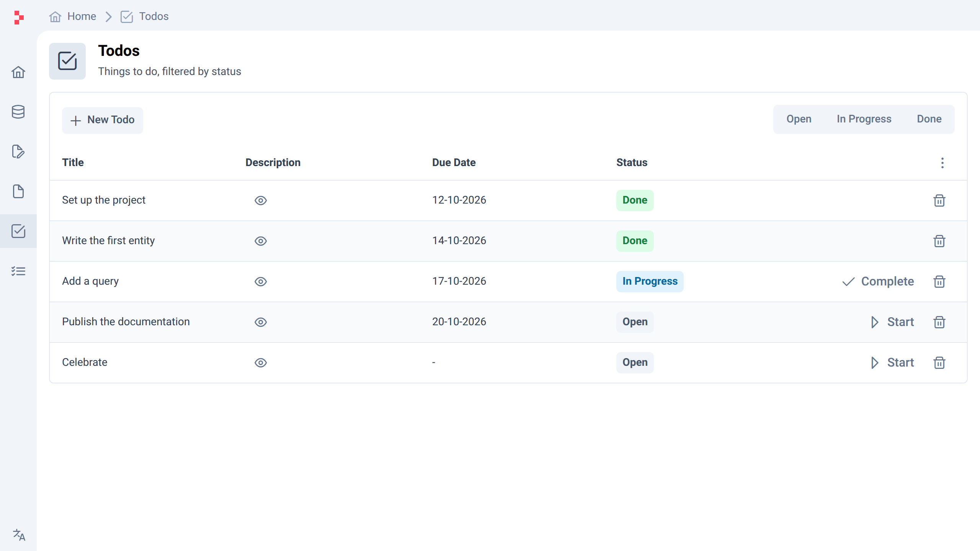Image resolution: width=980 pixels, height=551 pixels.
Task: Filter todos by In Progress status
Action: [864, 119]
